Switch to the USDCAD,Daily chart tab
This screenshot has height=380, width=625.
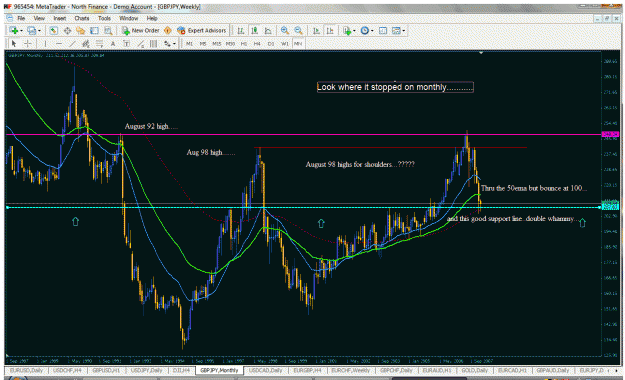pos(265,370)
